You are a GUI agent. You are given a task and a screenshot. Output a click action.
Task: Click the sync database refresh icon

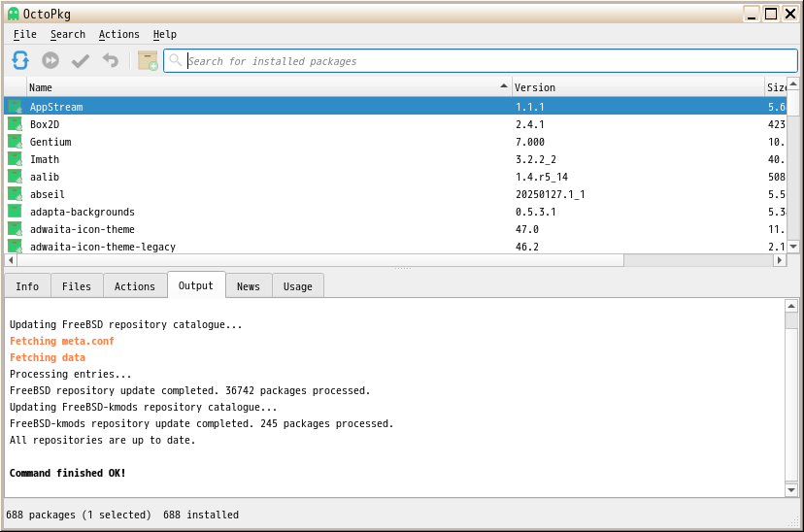click(x=20, y=60)
